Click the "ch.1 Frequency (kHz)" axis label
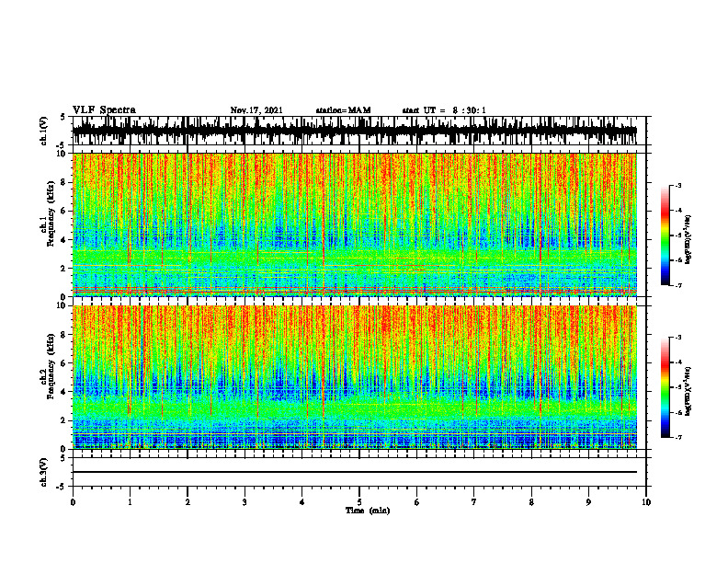This screenshot has height=563, width=728. click(x=49, y=213)
